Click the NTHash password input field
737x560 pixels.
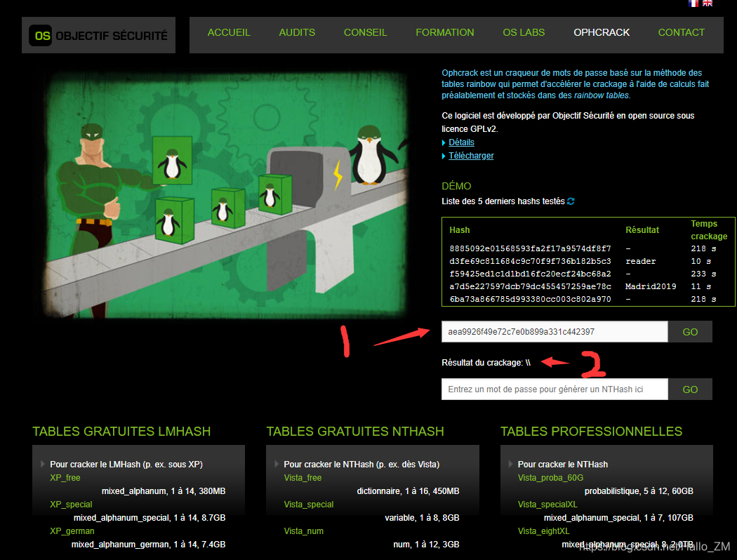coord(555,389)
